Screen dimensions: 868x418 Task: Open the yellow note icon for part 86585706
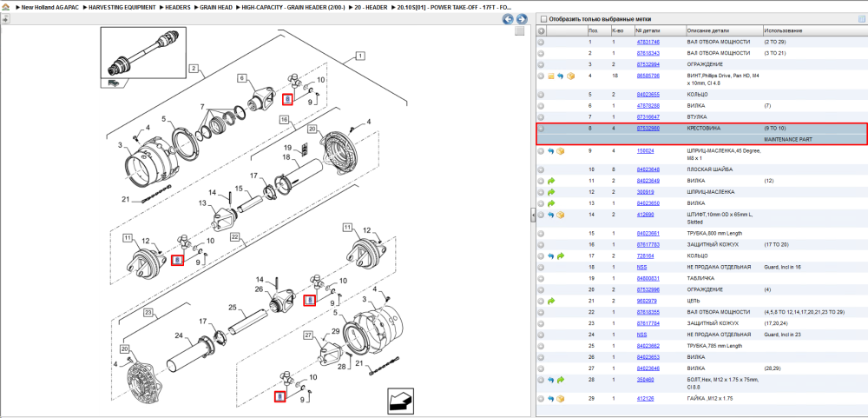click(551, 76)
